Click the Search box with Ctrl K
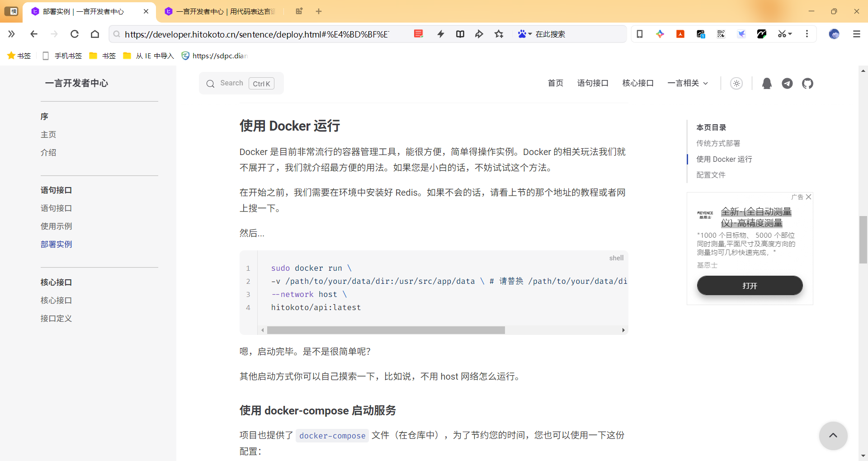The height and width of the screenshot is (461, 868). pyautogui.click(x=241, y=84)
